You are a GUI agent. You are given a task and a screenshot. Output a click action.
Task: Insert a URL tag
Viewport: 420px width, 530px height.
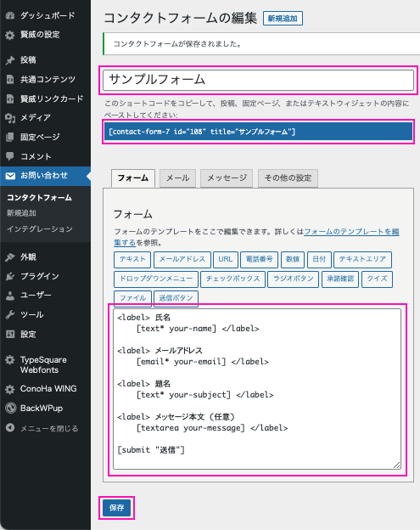(x=226, y=259)
